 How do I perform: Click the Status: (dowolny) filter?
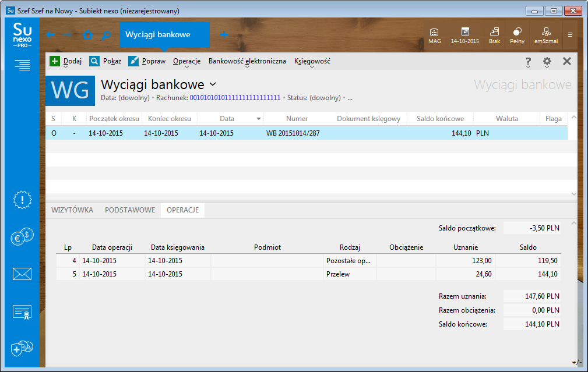click(314, 98)
